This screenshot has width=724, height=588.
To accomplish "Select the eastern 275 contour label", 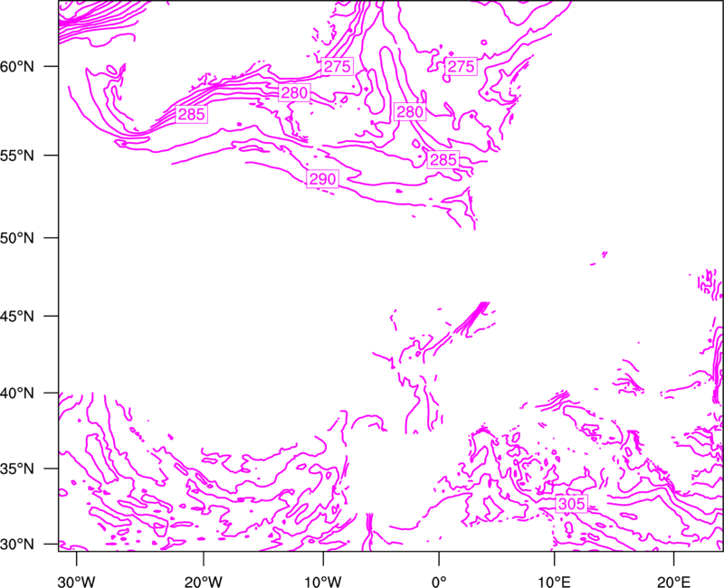I will [462, 66].
